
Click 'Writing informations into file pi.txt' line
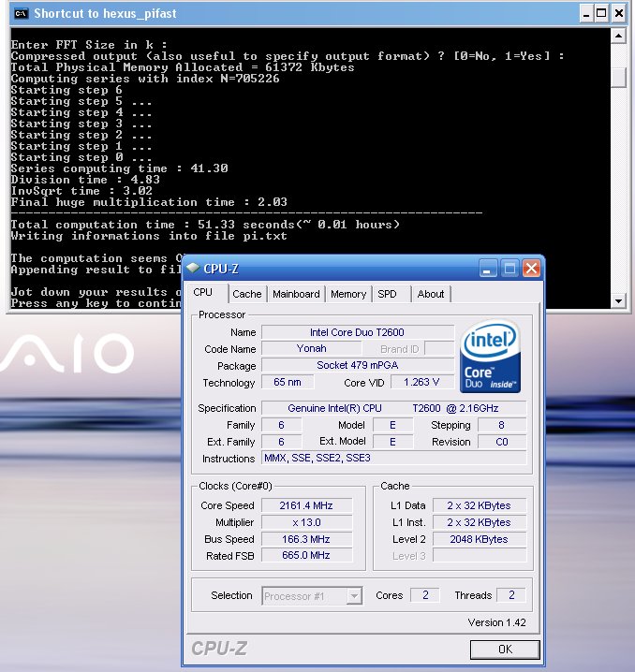(149, 236)
